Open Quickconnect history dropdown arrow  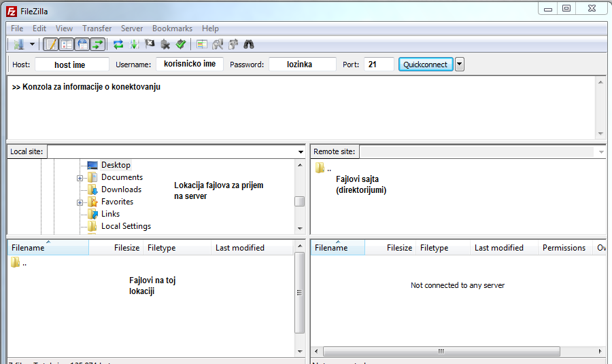point(460,65)
